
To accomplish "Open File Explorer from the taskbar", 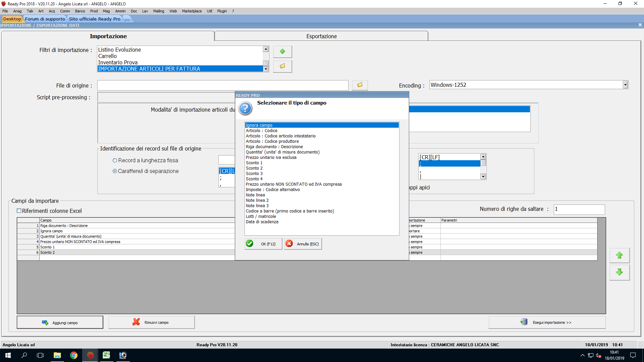I will pos(57,355).
